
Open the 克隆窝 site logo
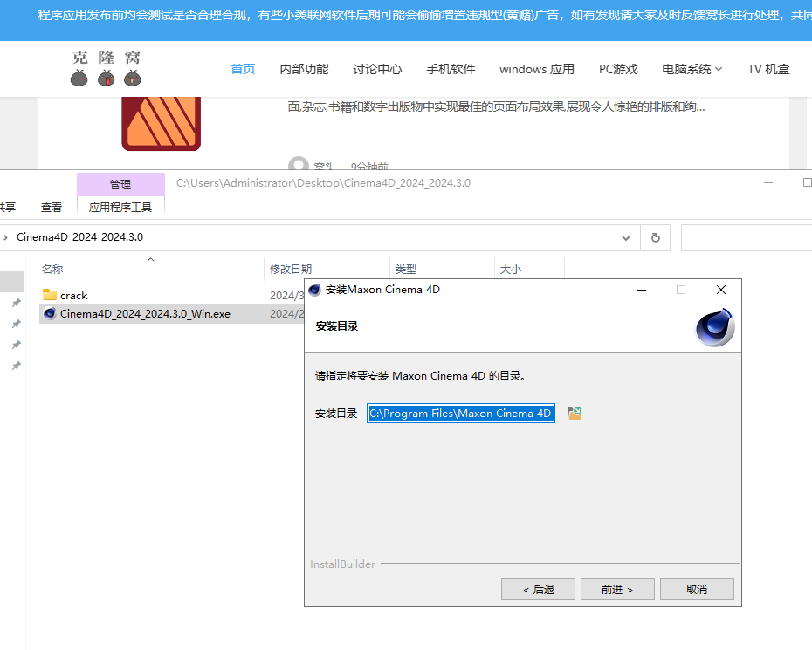click(x=107, y=68)
